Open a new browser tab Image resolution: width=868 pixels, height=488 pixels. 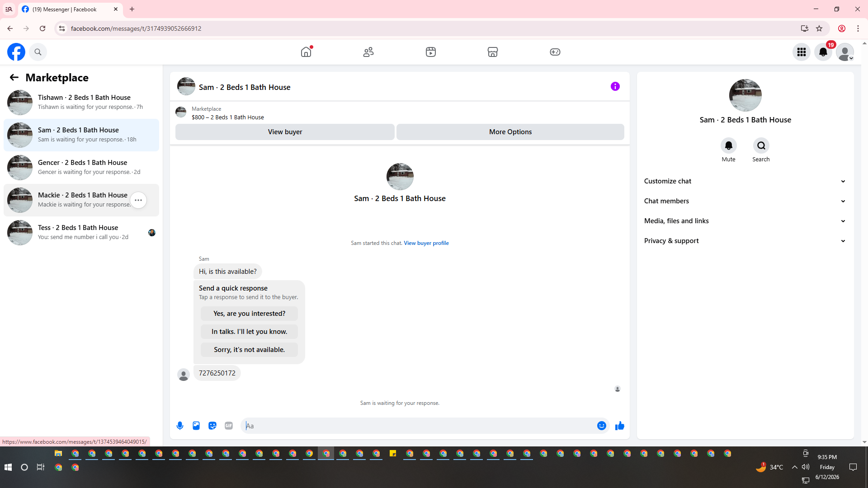(132, 9)
